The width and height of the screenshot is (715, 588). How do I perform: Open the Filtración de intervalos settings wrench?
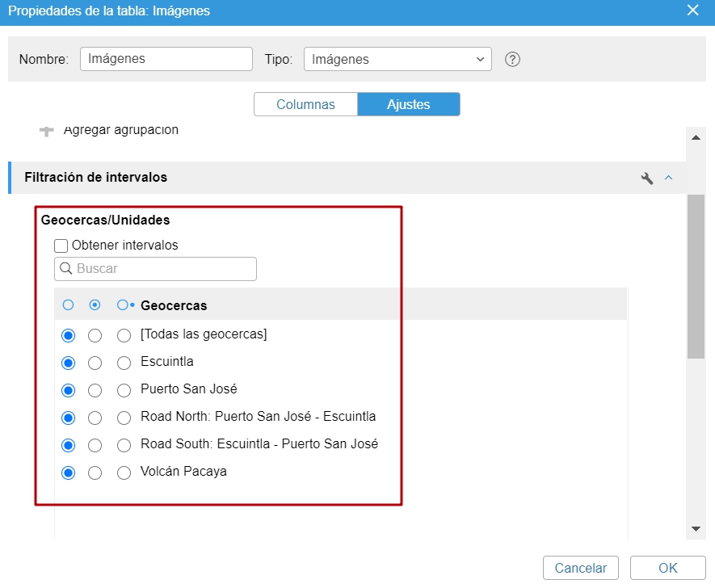pos(646,178)
